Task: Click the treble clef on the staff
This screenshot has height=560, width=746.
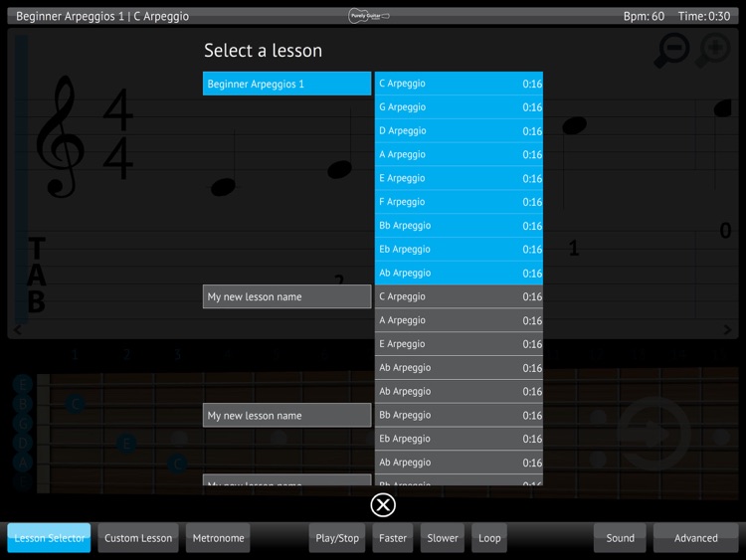Action: point(61,137)
